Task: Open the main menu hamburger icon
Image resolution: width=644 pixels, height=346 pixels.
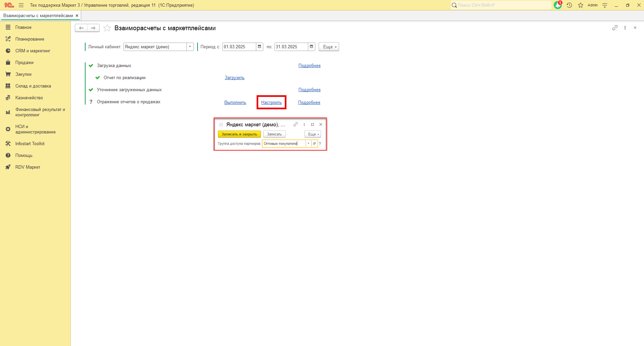Action: [21, 5]
